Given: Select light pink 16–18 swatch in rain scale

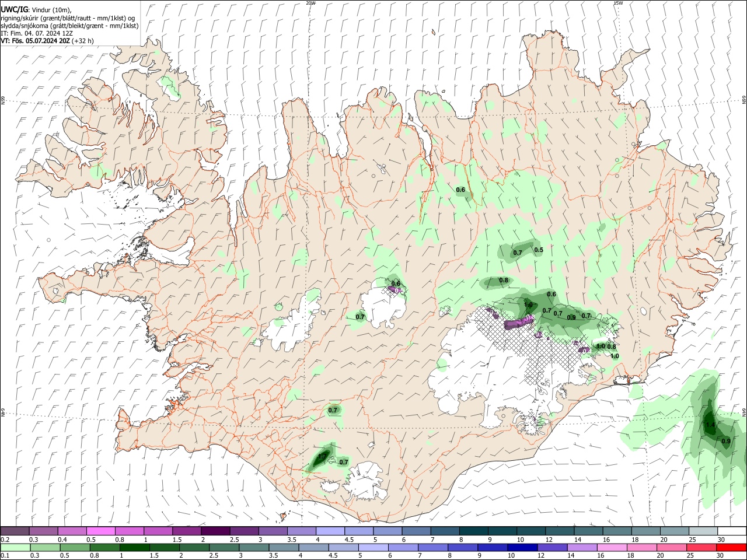Looking at the screenshot, I should (x=611, y=547).
